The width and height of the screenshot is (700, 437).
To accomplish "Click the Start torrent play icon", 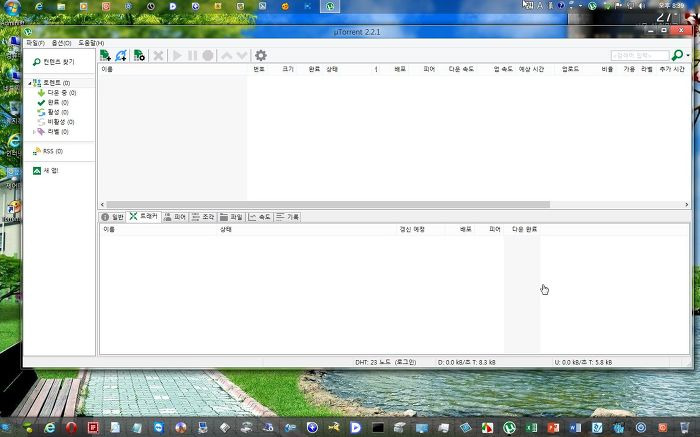I will click(x=177, y=55).
